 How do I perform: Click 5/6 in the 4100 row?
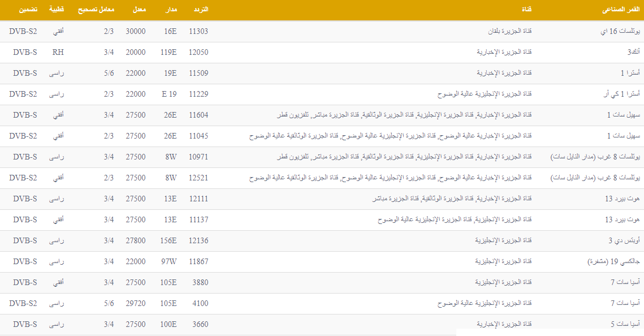(109, 304)
